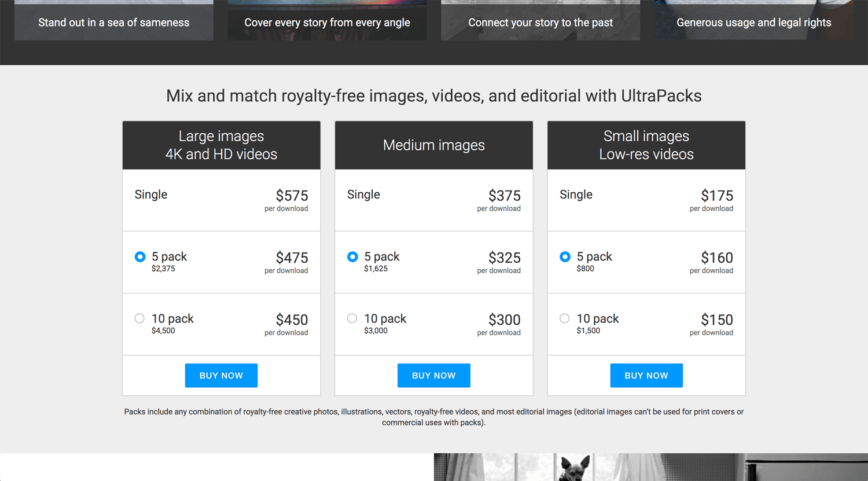Click the 'Single' label in Small images card
This screenshot has width=868, height=481.
(576, 194)
